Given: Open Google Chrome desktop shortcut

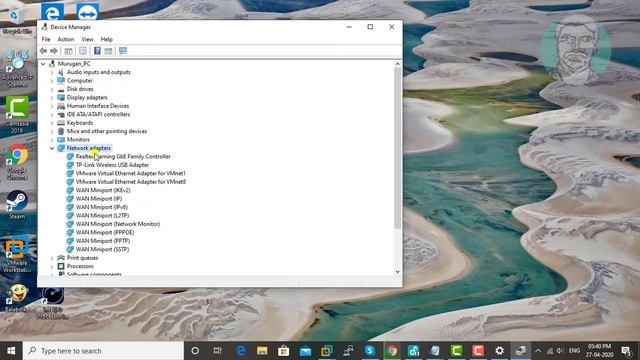Looking at the screenshot, I should [17, 162].
